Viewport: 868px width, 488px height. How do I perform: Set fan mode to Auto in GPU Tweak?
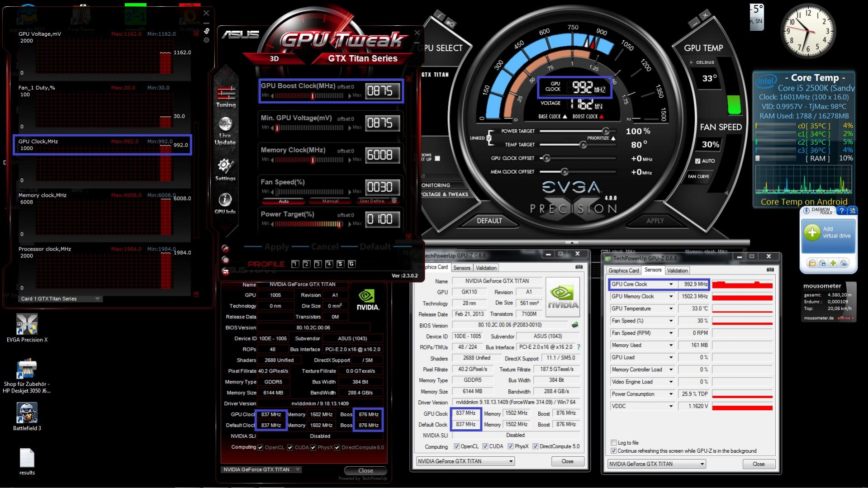[x=284, y=201]
